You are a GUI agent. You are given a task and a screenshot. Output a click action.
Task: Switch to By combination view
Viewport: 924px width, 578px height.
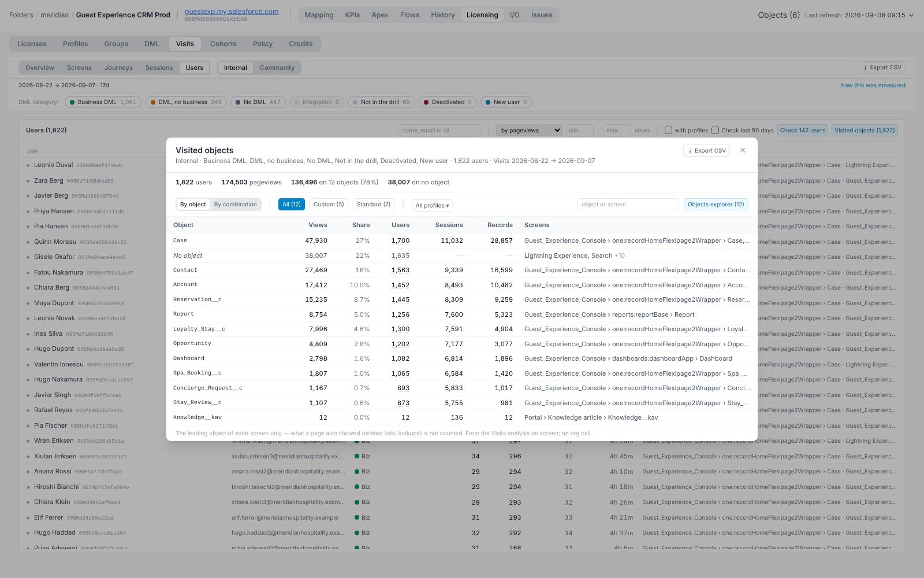pos(235,205)
